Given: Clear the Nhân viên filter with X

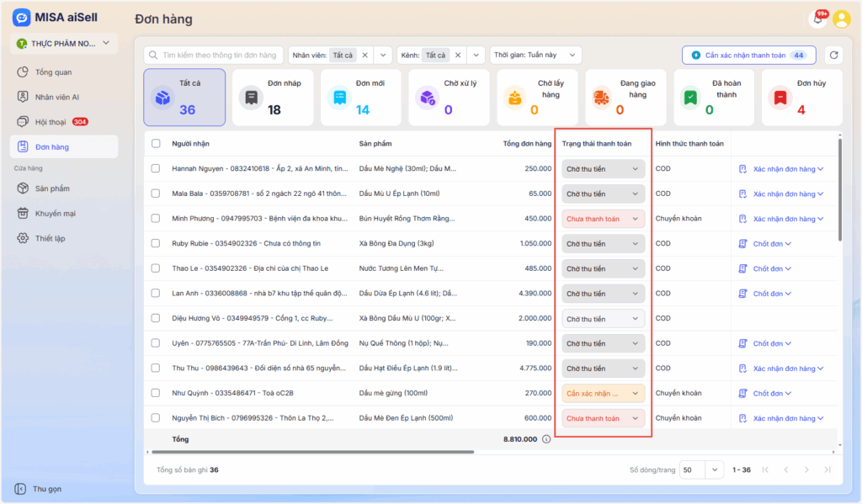Looking at the screenshot, I should 364,56.
